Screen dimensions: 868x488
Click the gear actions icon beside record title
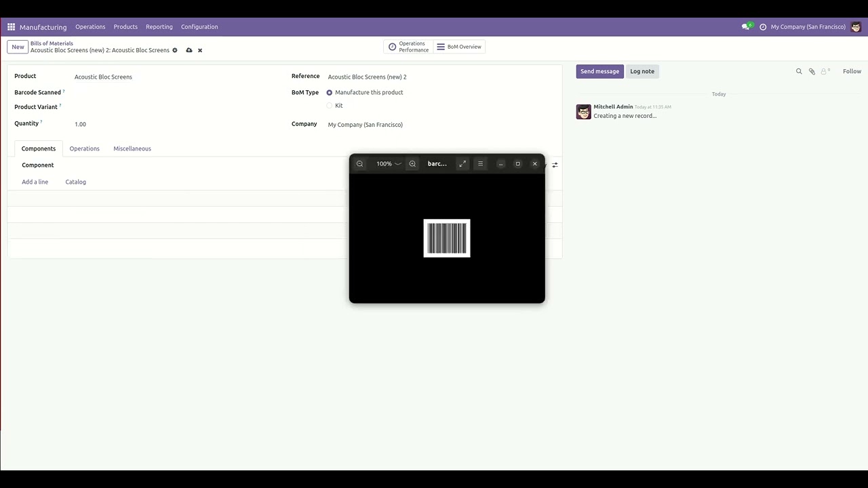click(175, 50)
